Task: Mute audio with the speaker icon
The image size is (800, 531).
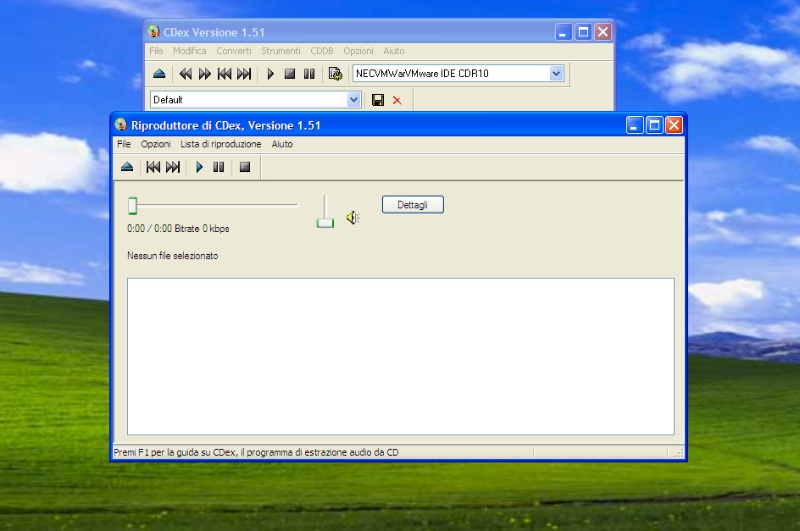Action: tap(352, 217)
